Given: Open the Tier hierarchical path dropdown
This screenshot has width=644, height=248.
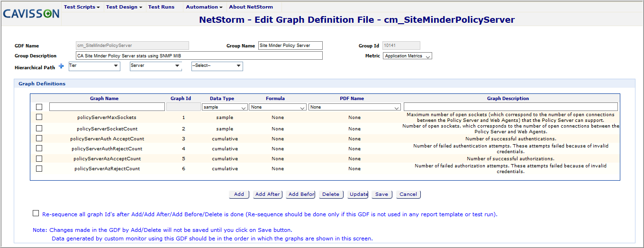Looking at the screenshot, I should coord(94,66).
